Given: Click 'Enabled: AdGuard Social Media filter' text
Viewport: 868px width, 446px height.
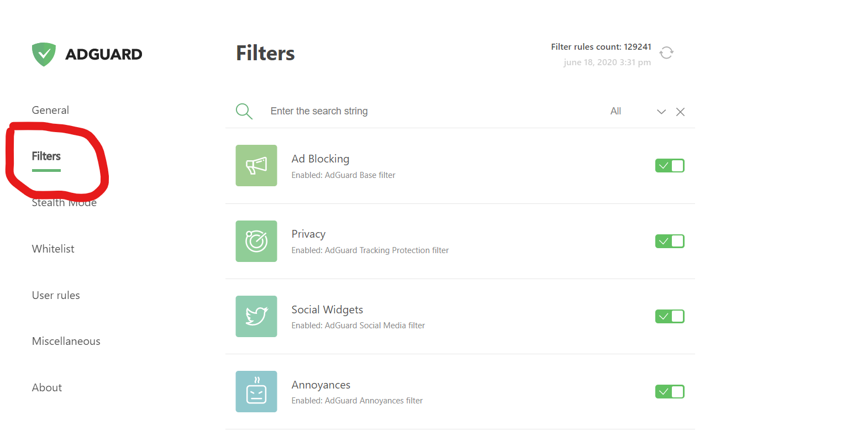Looking at the screenshot, I should pos(358,326).
